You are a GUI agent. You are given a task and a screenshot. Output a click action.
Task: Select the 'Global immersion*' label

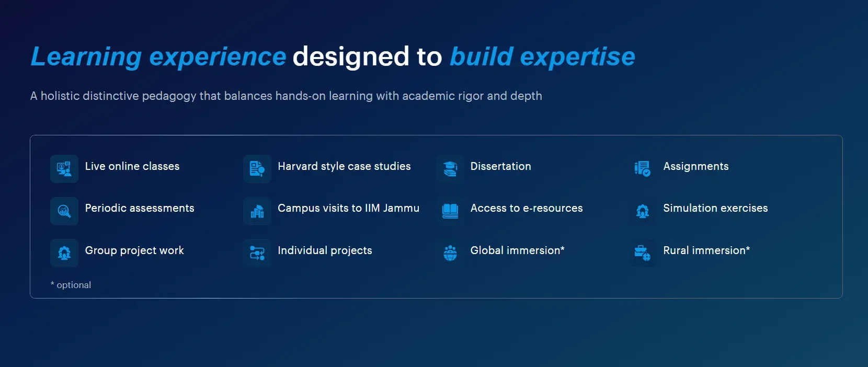(517, 250)
